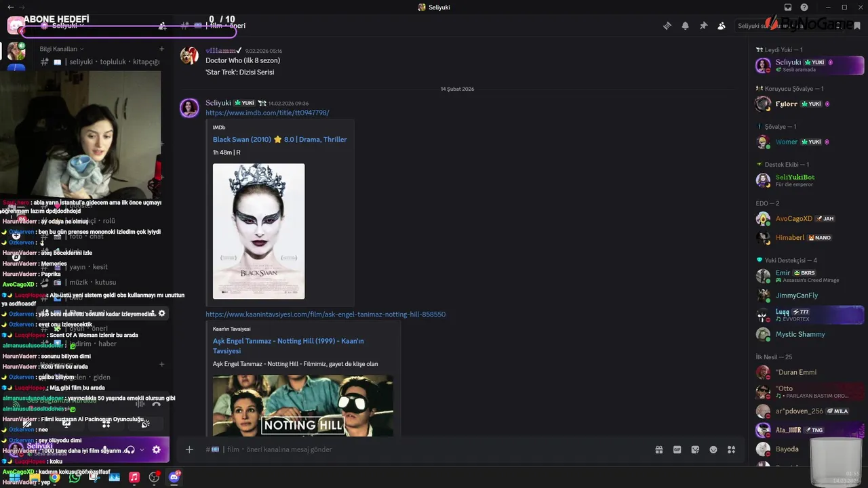Open the Aşk Engel Tanımaz embed title

(x=288, y=346)
